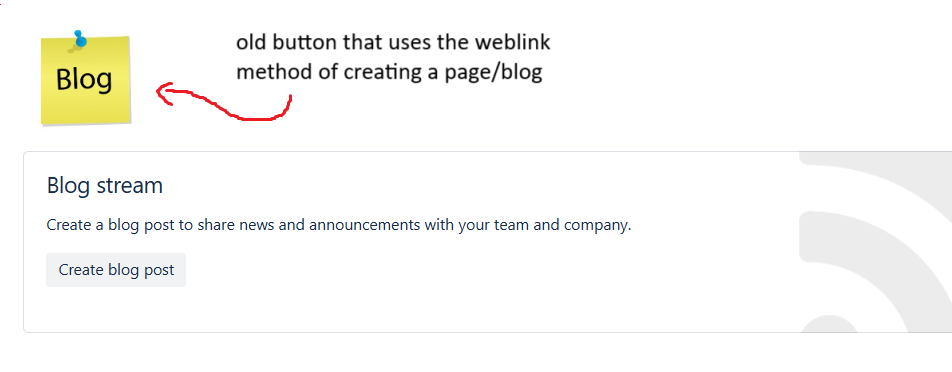Click the 'old button that uses the weblink' text
This screenshot has height=372, width=952.
pyautogui.click(x=393, y=43)
